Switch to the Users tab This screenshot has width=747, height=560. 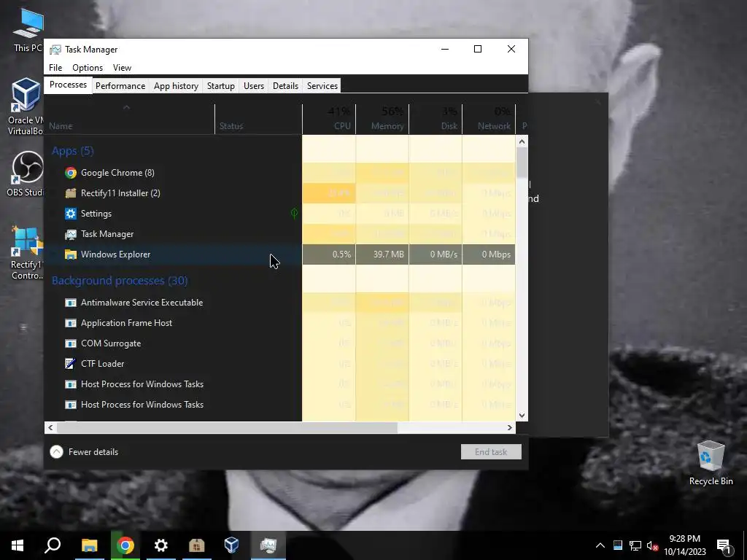253,86
